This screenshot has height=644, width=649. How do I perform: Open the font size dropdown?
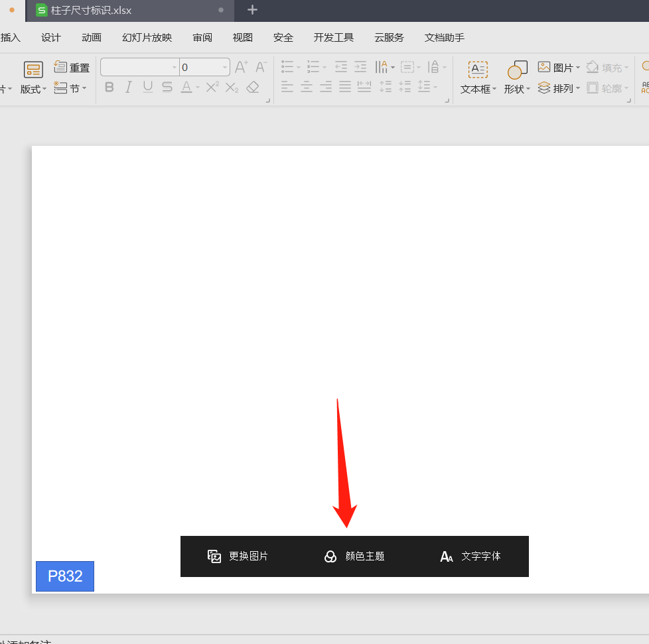[x=226, y=68]
